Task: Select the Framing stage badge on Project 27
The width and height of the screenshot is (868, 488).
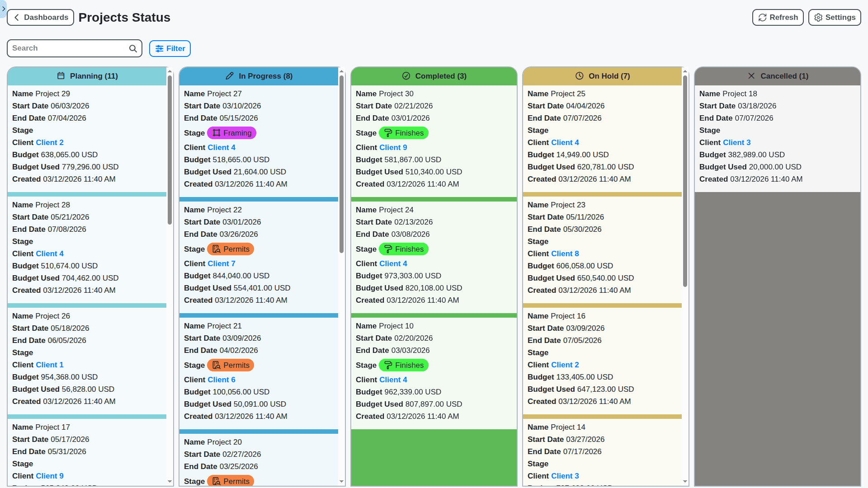Action: tap(231, 133)
